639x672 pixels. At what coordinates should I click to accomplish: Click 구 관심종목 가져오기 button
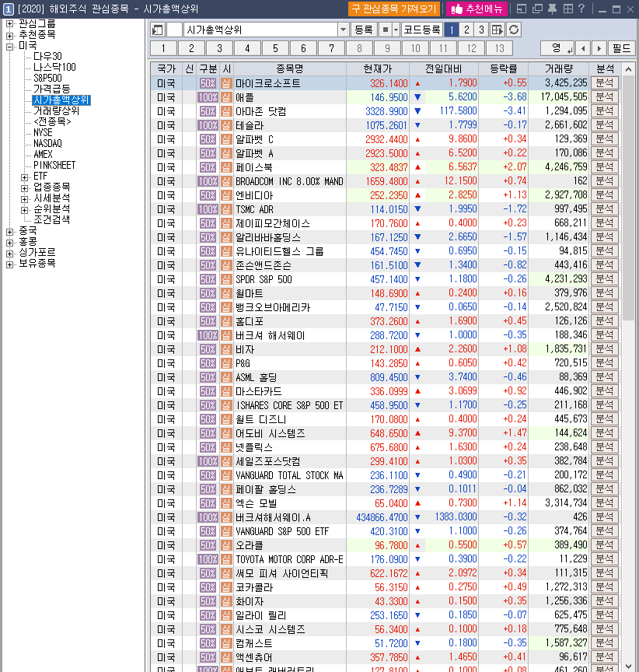[x=394, y=9]
